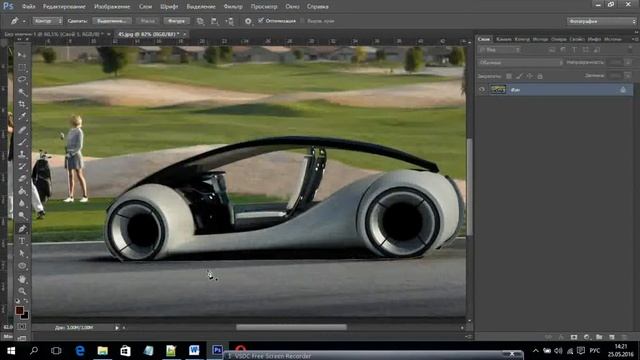This screenshot has height=360, width=640.
Task: Click the Выделение... button in options bar
Action: (112, 21)
